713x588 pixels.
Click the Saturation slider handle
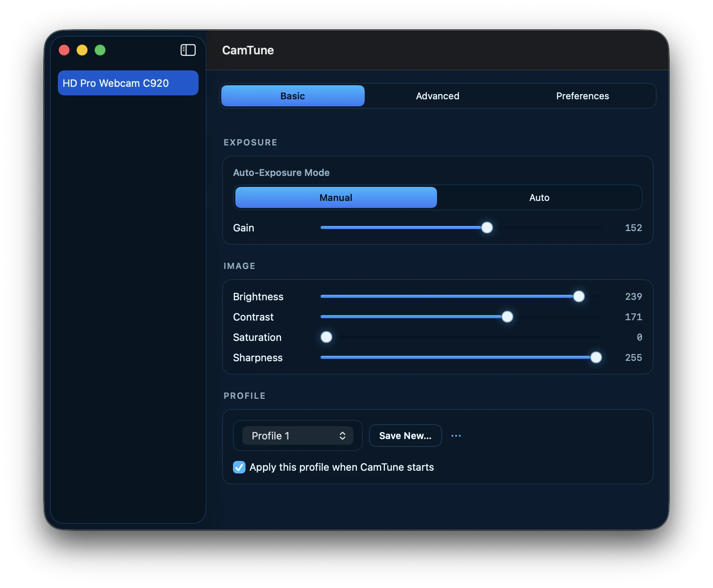326,337
